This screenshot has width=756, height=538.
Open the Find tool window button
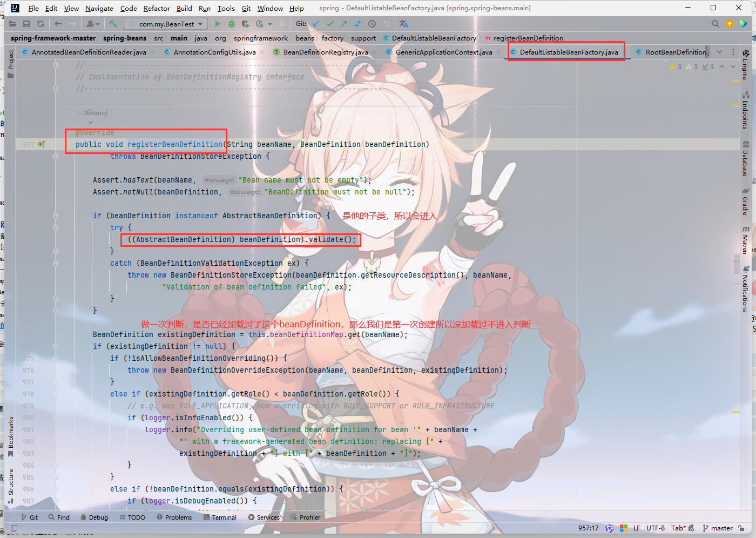coord(59,517)
